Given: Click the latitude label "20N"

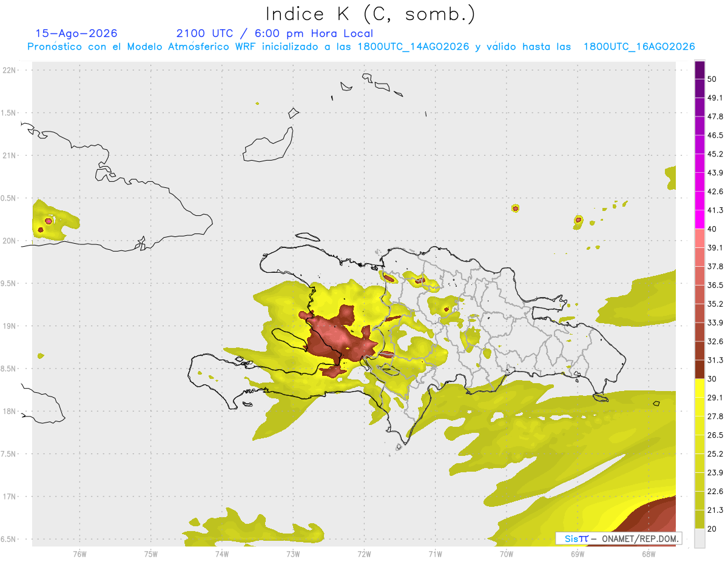Looking at the screenshot, I should click(10, 241).
